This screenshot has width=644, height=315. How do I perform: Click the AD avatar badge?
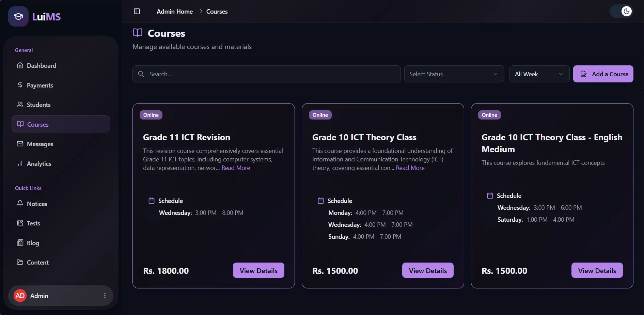[x=20, y=296]
